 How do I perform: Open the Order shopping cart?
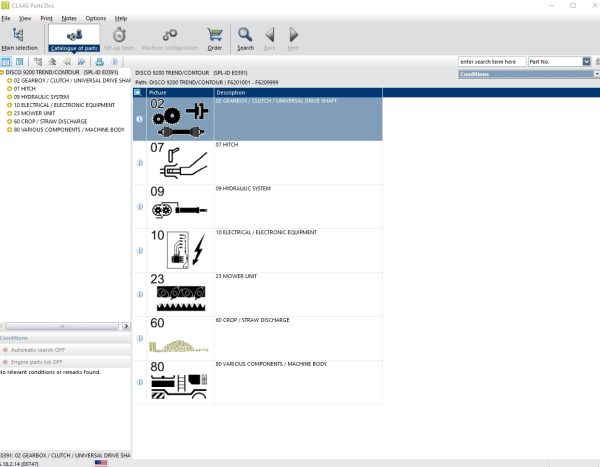(x=215, y=39)
